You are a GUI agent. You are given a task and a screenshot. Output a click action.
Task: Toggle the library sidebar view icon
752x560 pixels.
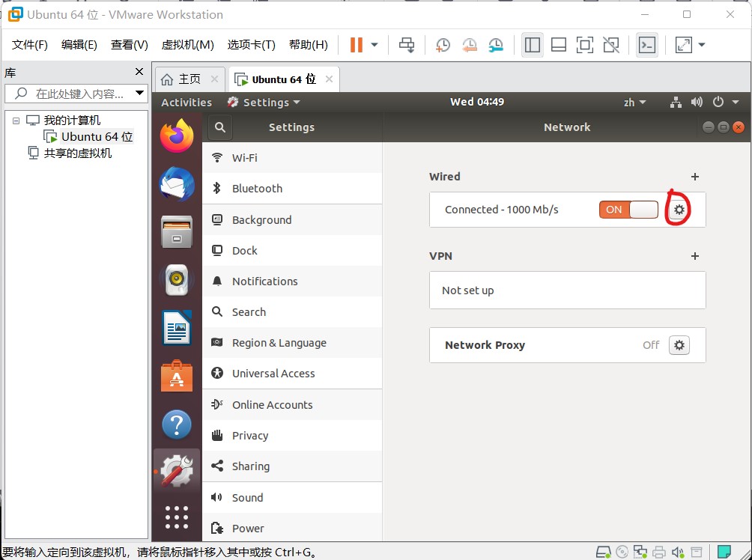533,45
